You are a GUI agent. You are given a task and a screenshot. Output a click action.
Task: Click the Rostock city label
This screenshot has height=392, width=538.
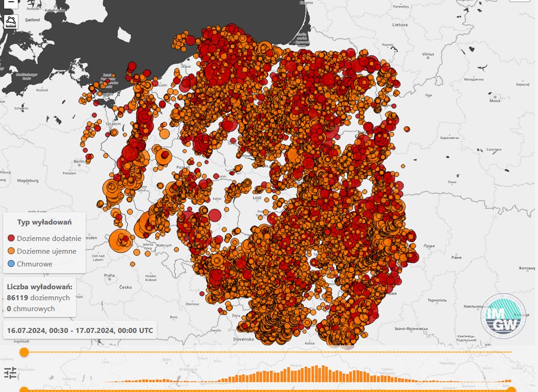click(42, 90)
